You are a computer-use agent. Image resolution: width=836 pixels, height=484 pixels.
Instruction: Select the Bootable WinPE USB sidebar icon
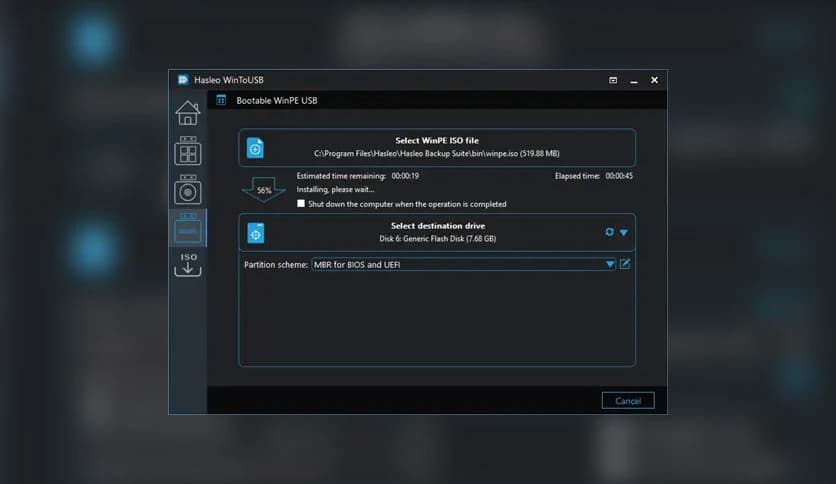188,228
